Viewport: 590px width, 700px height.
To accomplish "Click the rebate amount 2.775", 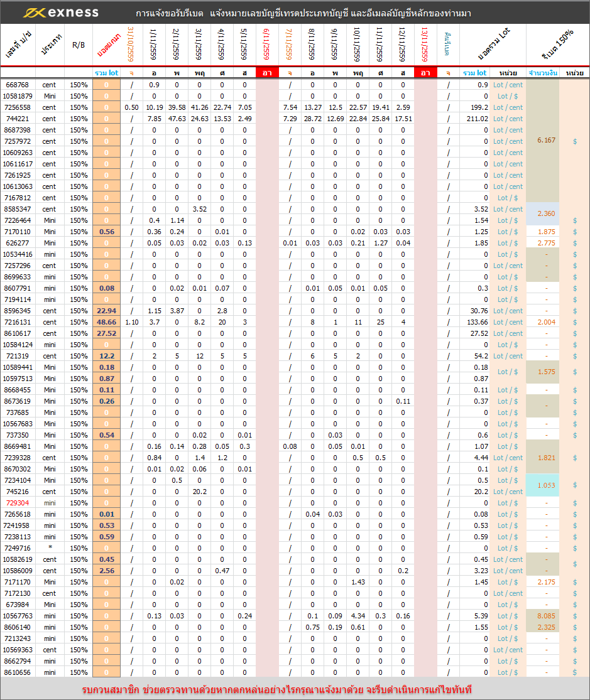I will pos(546,244).
